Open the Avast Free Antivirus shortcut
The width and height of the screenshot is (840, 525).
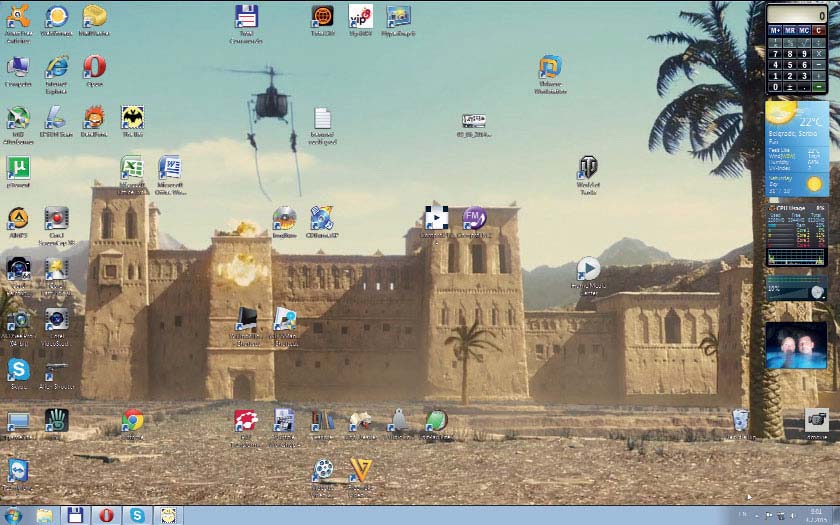(18, 18)
